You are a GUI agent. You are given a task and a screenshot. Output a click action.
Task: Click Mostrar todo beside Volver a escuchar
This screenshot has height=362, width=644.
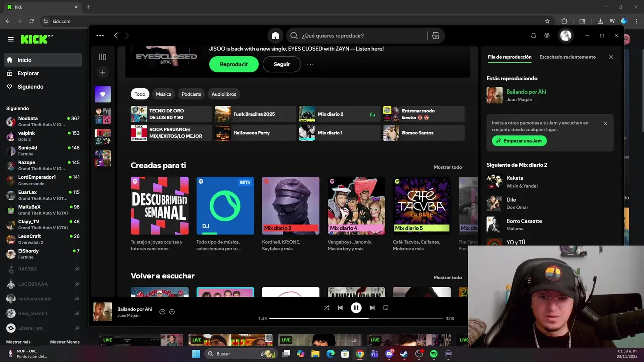coord(448,278)
